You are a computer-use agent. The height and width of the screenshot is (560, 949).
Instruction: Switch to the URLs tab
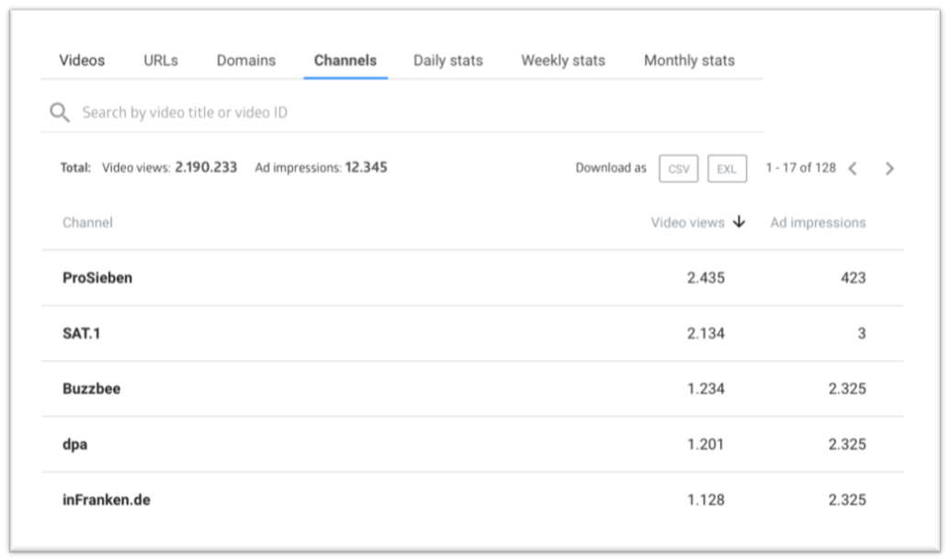[x=161, y=61]
